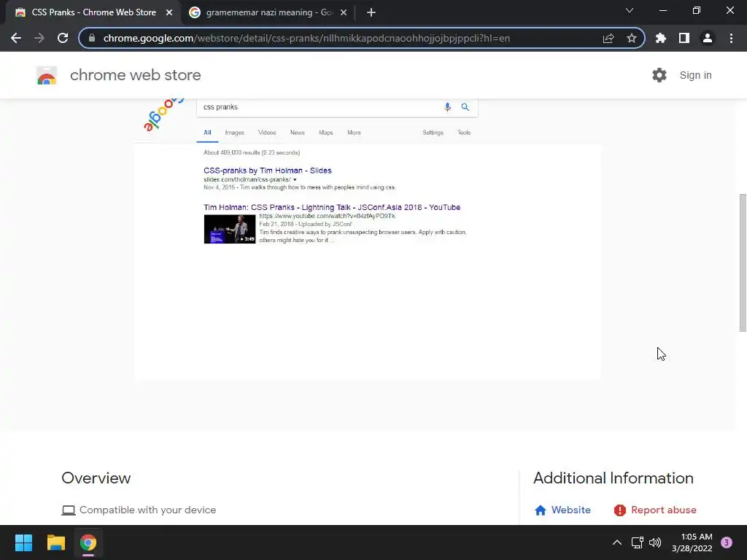Screen dimensions: 747x560
Task: Open the extension Website link
Action: click(570, 510)
